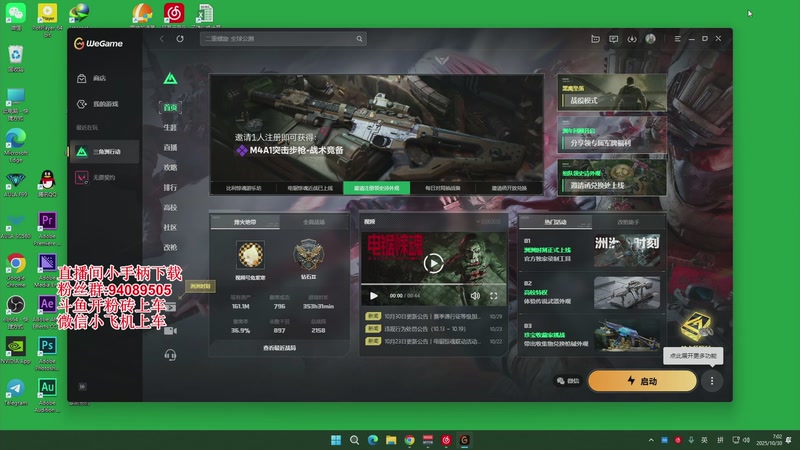Open the 分享领专属军牌福利 side banner
The height and width of the screenshot is (450, 800).
(x=612, y=135)
